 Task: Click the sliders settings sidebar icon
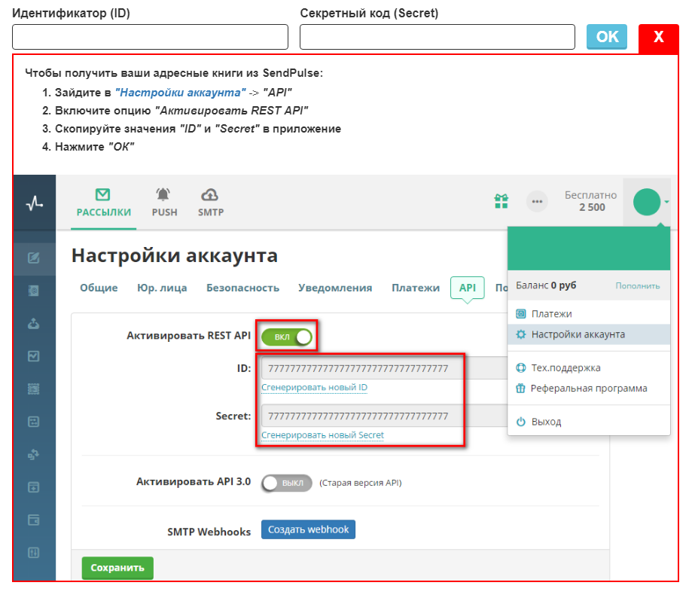(34, 553)
